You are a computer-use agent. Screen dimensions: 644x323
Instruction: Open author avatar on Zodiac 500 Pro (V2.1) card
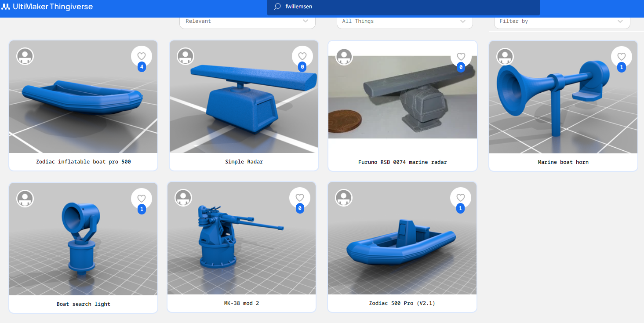(x=344, y=198)
